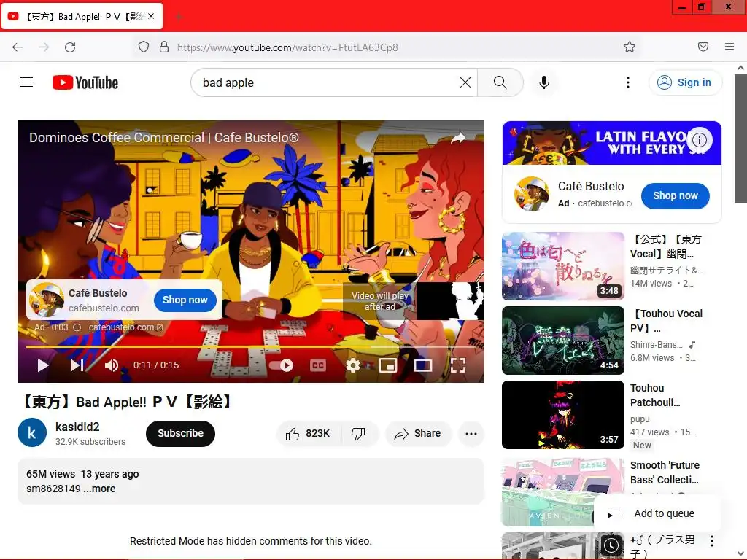Click the pupu channel name

coord(640,419)
